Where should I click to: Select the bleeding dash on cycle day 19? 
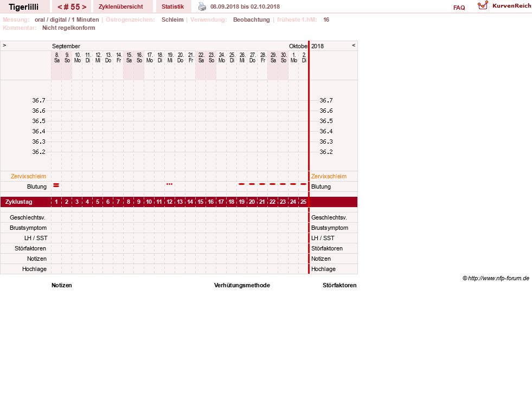pos(241,184)
